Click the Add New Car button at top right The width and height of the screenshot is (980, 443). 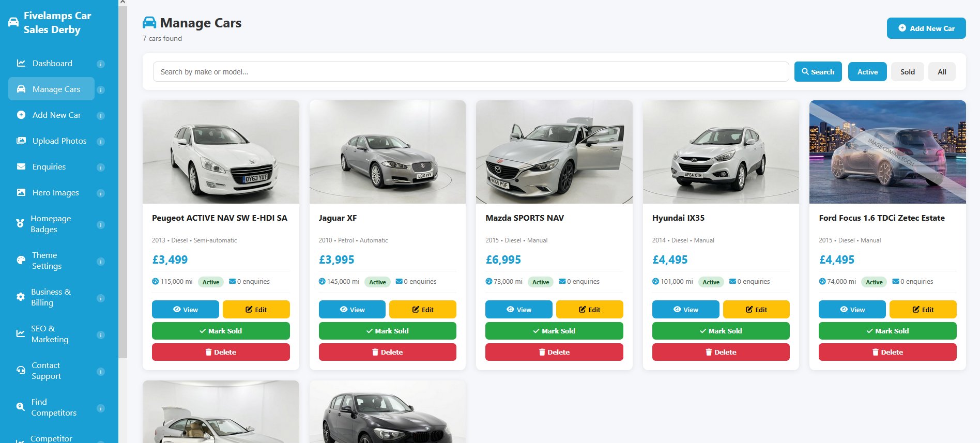[926, 28]
